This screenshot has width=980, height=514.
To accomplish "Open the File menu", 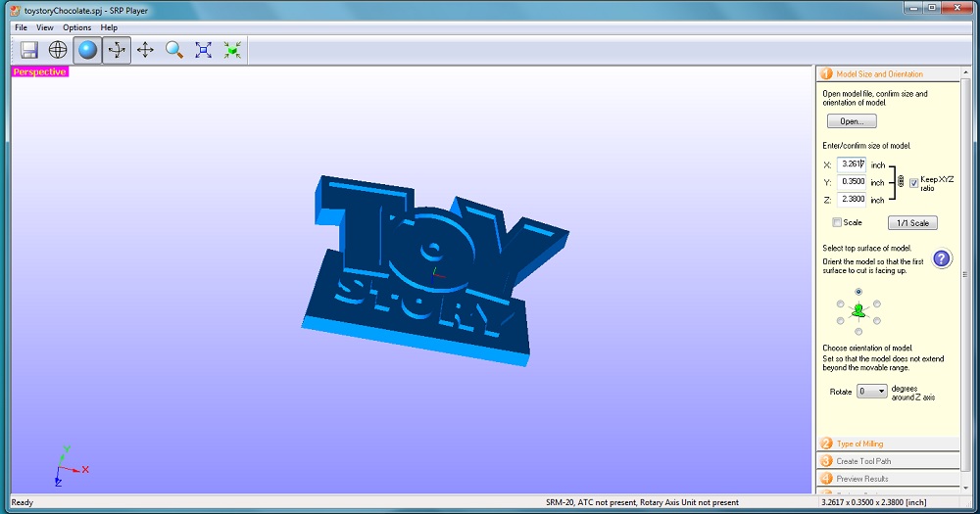I will pyautogui.click(x=22, y=27).
